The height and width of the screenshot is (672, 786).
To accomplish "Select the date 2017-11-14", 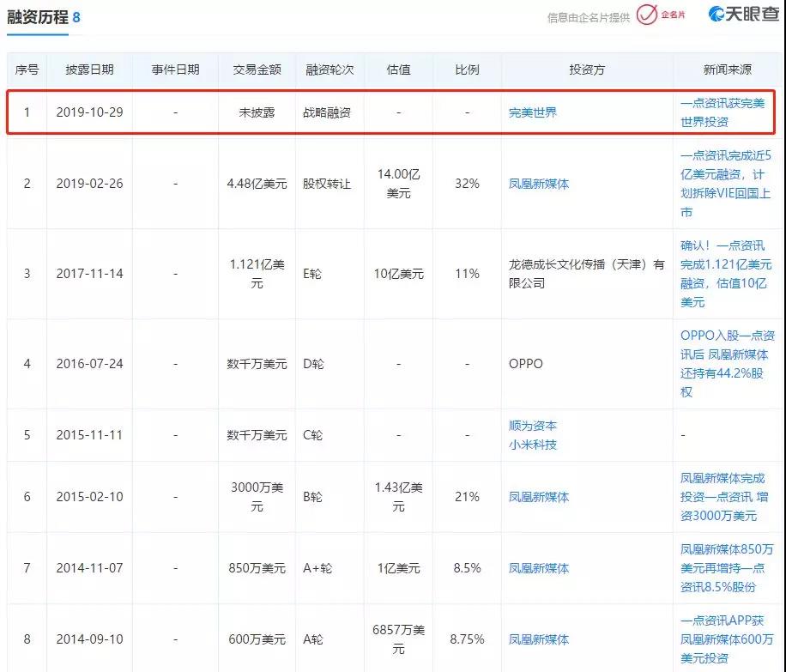I will 90,273.
